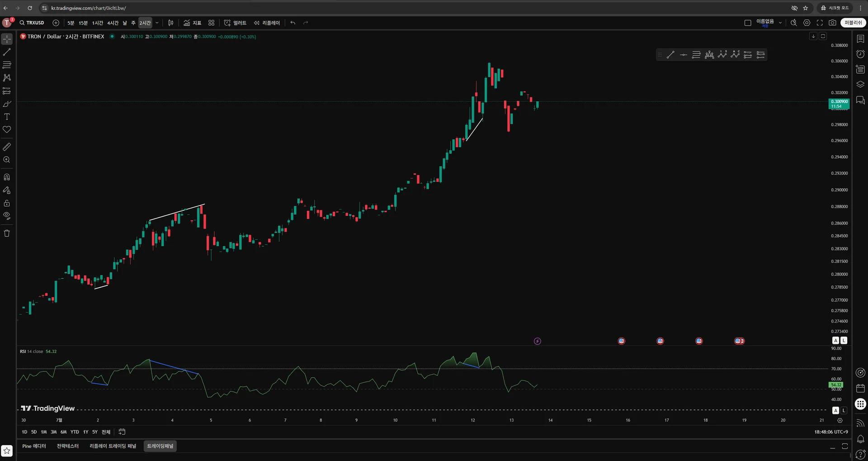Take a chart snapshot with camera icon

pos(832,23)
